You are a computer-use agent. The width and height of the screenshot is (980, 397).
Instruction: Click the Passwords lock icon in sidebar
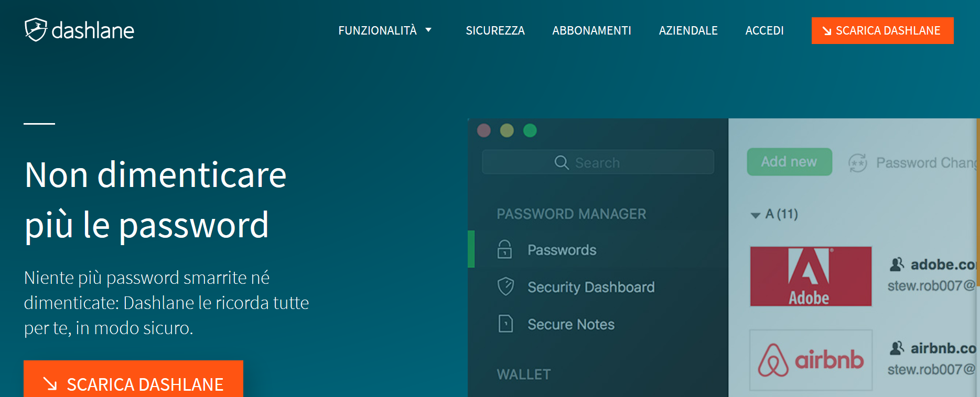[x=504, y=250]
